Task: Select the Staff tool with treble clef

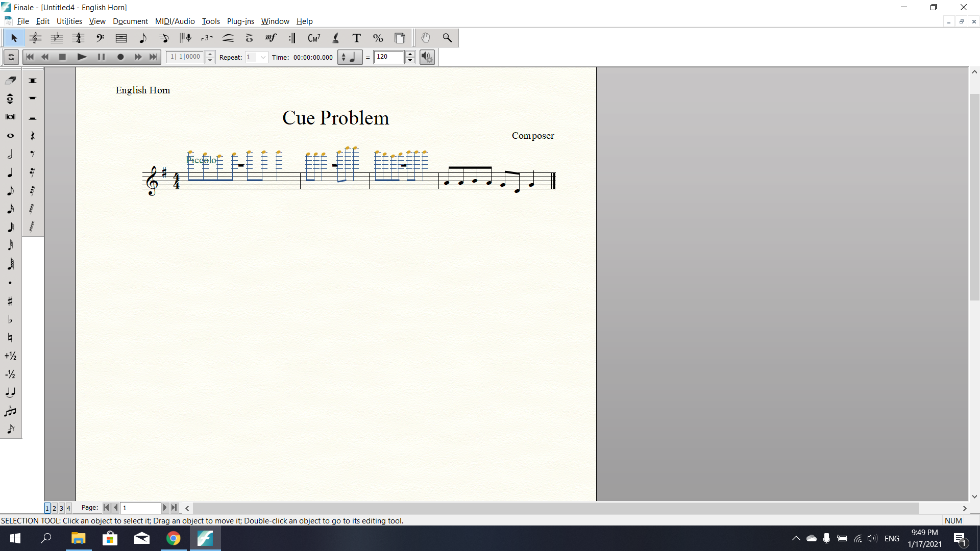Action: pyautogui.click(x=35, y=38)
